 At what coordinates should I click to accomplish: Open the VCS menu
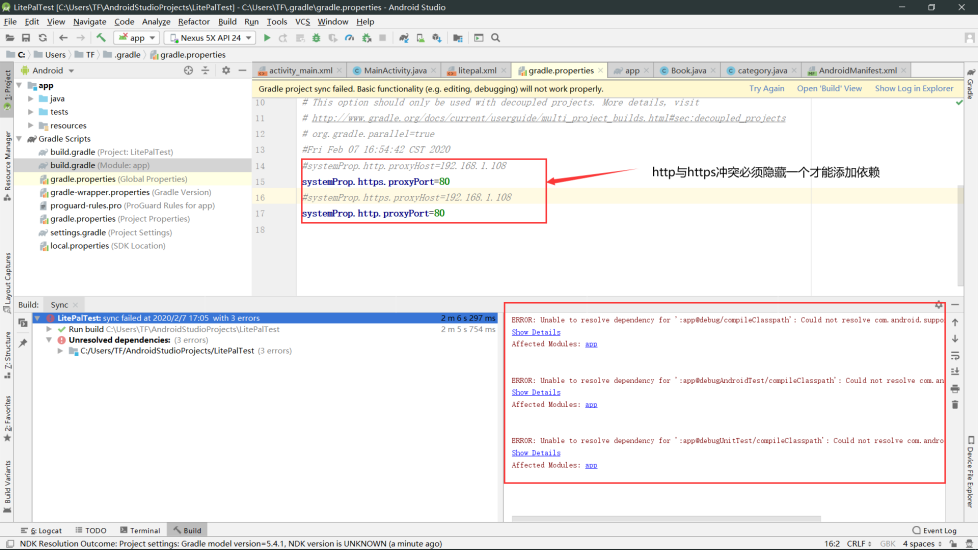tap(302, 22)
